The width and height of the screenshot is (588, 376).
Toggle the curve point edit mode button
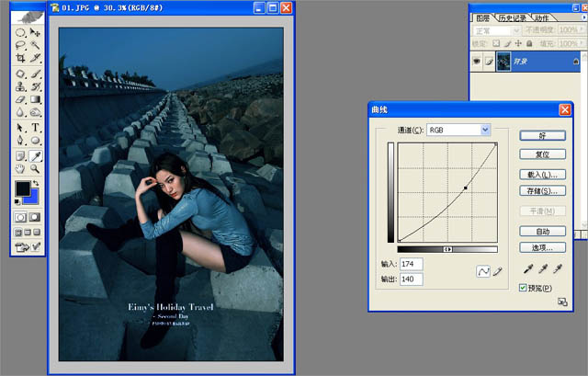pos(483,271)
